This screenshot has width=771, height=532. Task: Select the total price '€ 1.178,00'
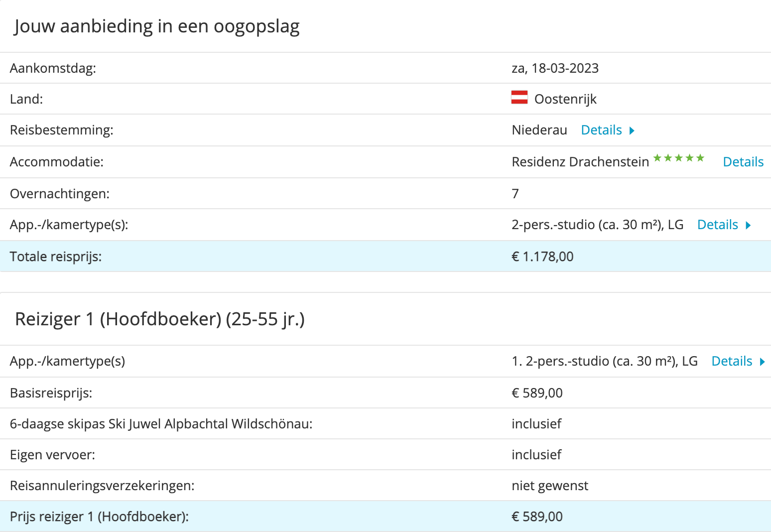pyautogui.click(x=542, y=257)
